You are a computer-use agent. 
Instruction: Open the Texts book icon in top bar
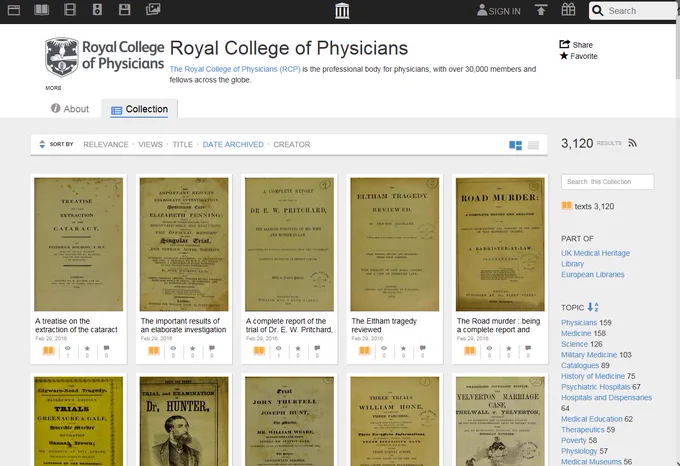click(42, 10)
